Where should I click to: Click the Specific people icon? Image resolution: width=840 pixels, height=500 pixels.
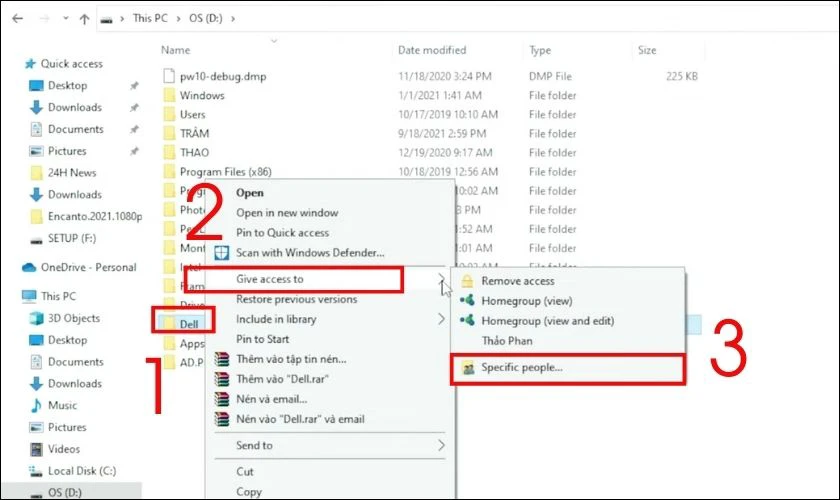(x=467, y=368)
